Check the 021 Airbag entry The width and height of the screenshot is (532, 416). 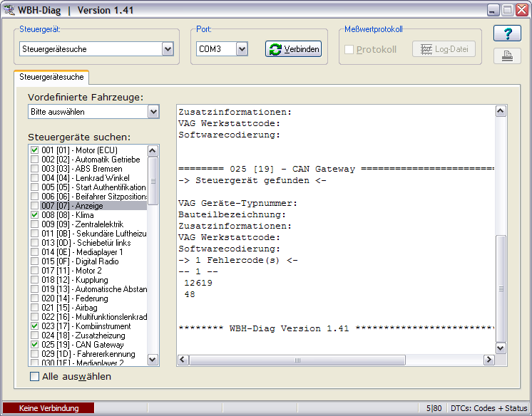[x=35, y=308]
